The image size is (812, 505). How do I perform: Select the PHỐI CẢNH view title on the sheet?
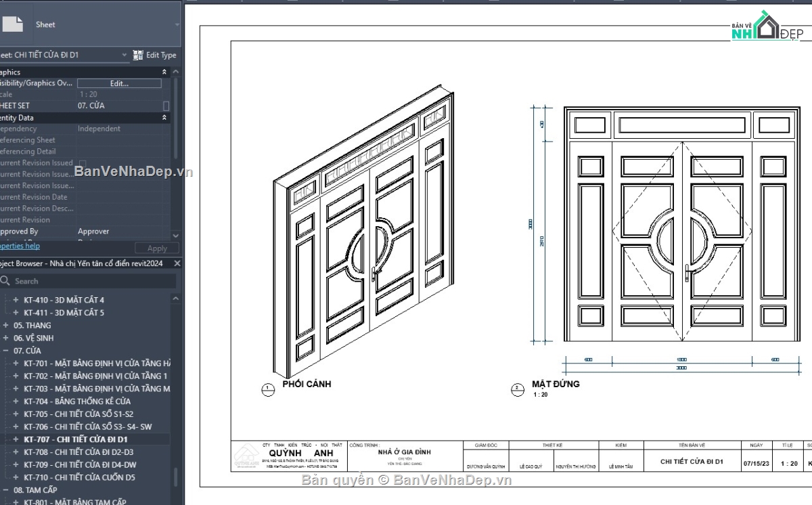pyautogui.click(x=307, y=385)
